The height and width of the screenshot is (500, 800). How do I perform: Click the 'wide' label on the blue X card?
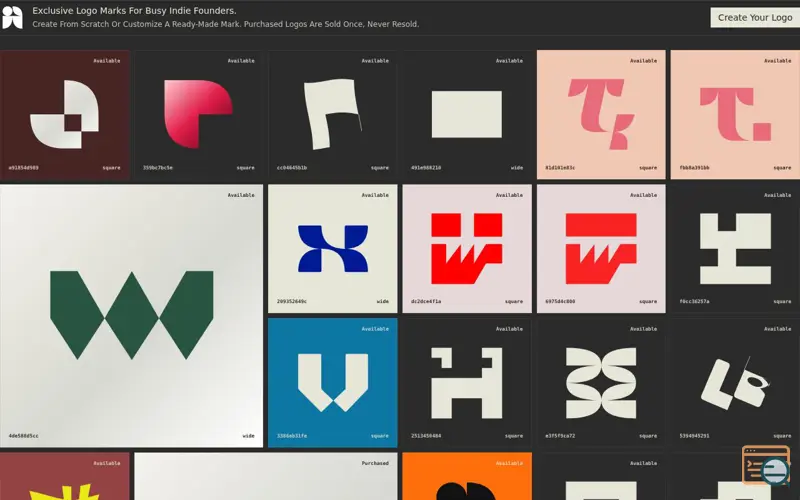(383, 302)
